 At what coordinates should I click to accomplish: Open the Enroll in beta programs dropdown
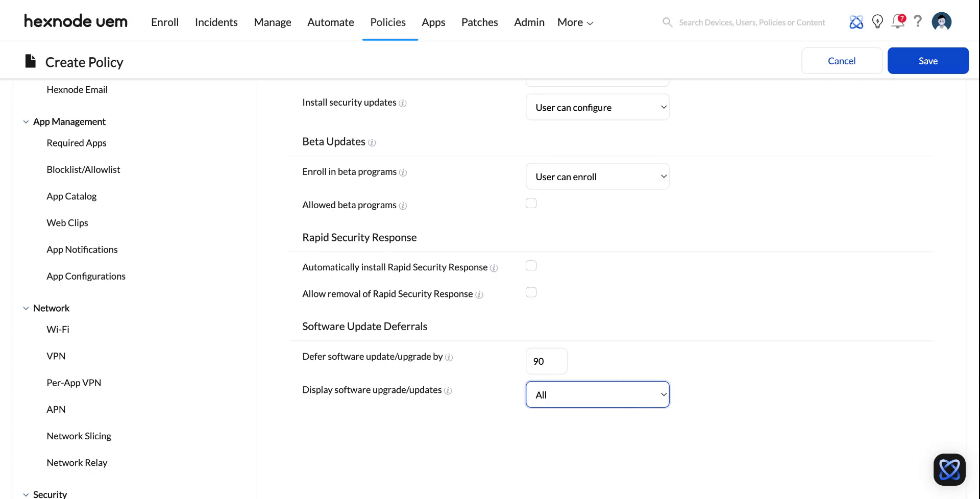[597, 176]
